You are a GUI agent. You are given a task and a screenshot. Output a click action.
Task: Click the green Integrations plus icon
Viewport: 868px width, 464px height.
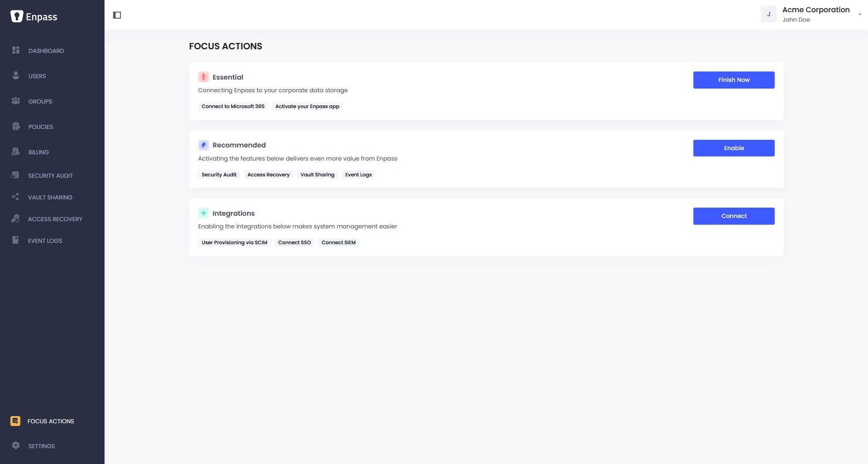pos(204,213)
